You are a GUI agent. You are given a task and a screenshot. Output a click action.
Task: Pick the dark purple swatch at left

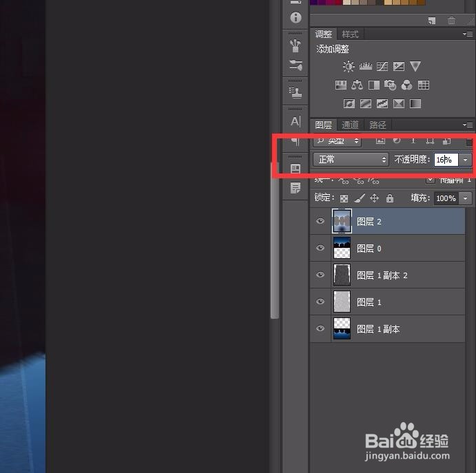pos(313,3)
